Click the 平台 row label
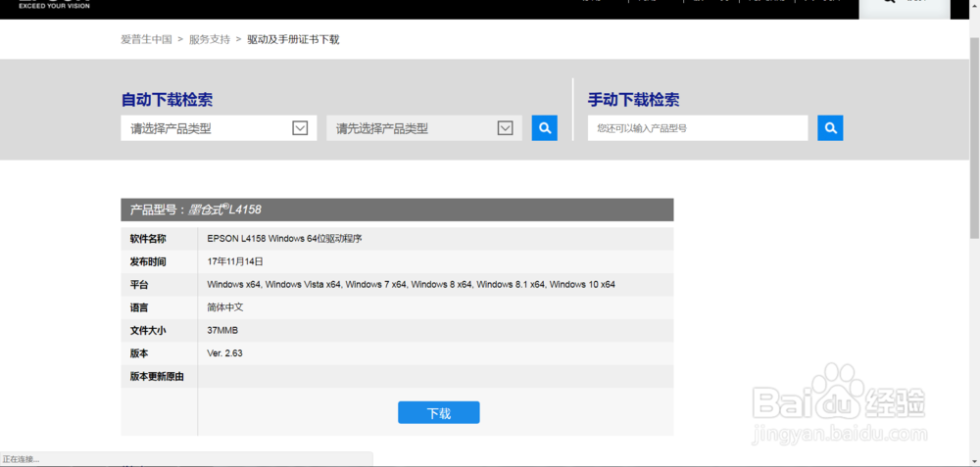Screen dimensions: 980x467 (139, 285)
